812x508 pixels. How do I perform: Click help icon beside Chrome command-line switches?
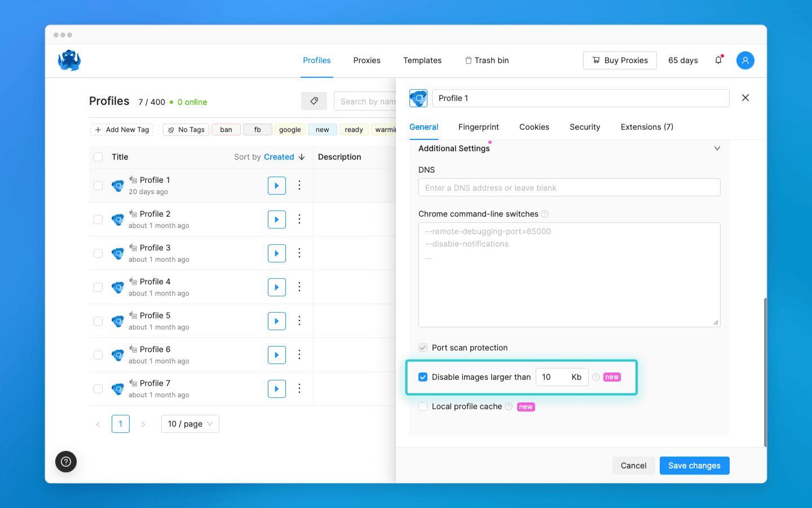(545, 214)
